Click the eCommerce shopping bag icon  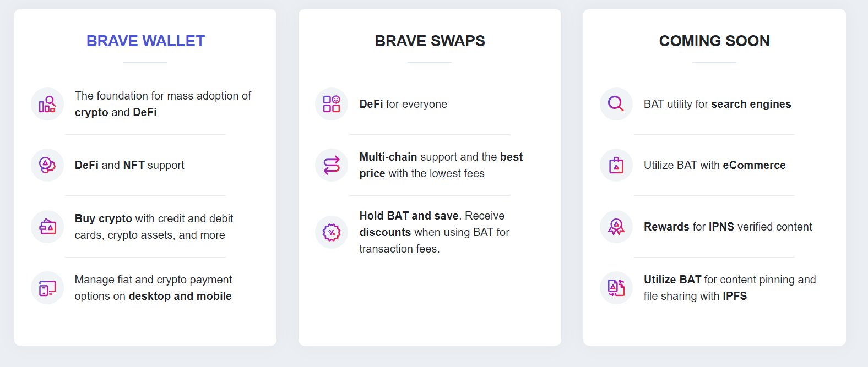click(x=616, y=165)
